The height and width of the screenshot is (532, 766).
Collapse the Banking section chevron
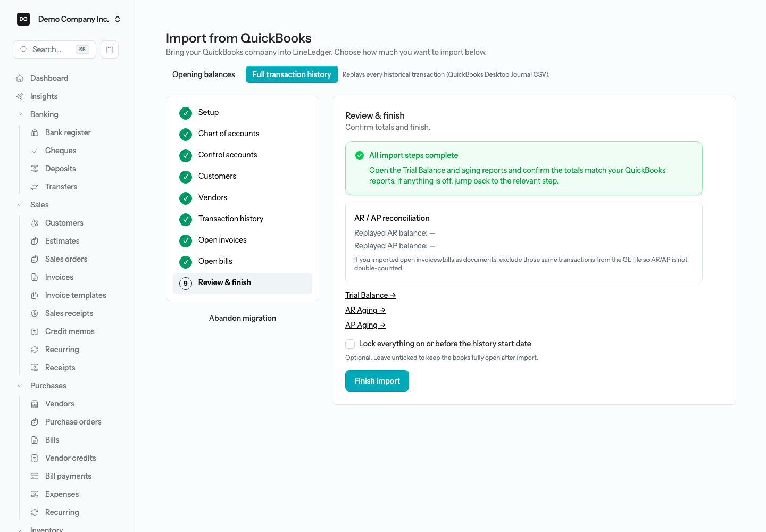(20, 114)
